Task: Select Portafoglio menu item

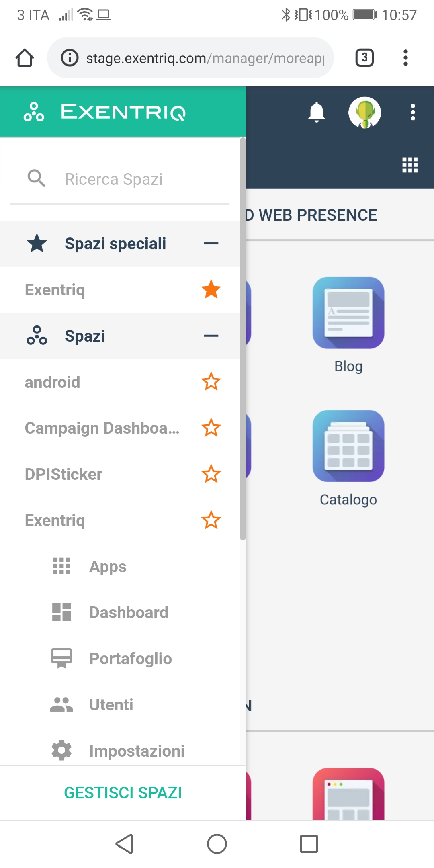Action: click(x=130, y=659)
